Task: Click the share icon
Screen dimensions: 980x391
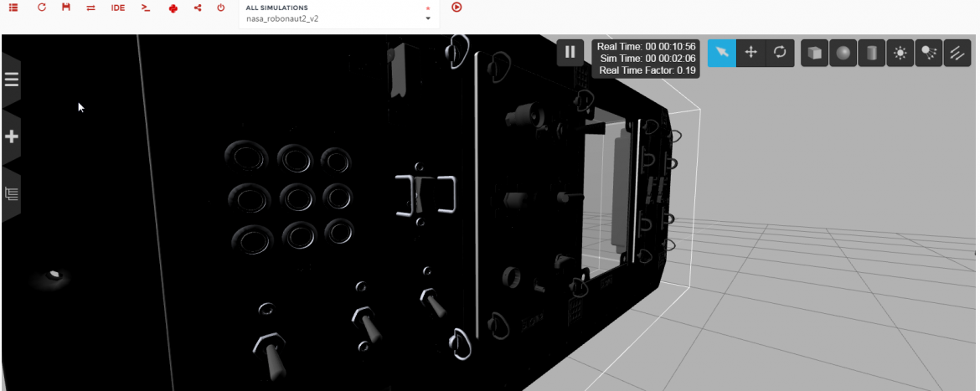Action: coord(199,8)
